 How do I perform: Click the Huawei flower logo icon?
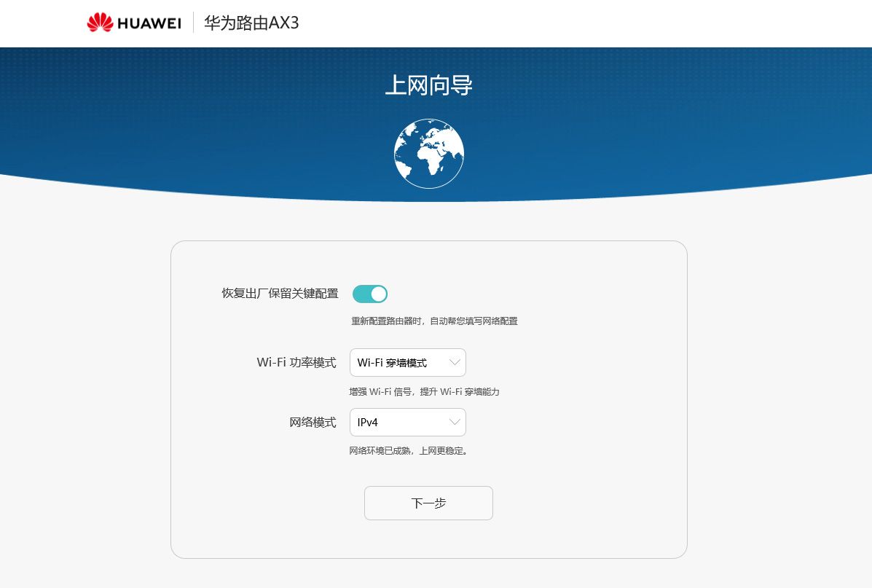100,23
